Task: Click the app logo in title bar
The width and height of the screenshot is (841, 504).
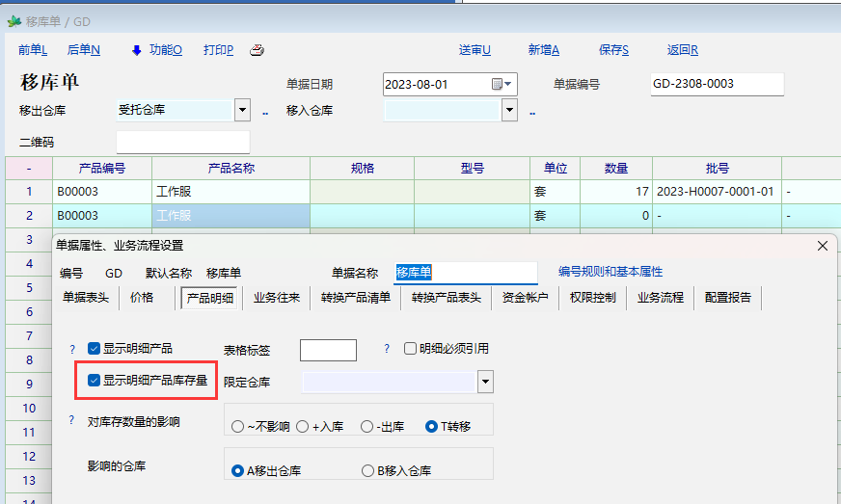Action: pyautogui.click(x=14, y=20)
